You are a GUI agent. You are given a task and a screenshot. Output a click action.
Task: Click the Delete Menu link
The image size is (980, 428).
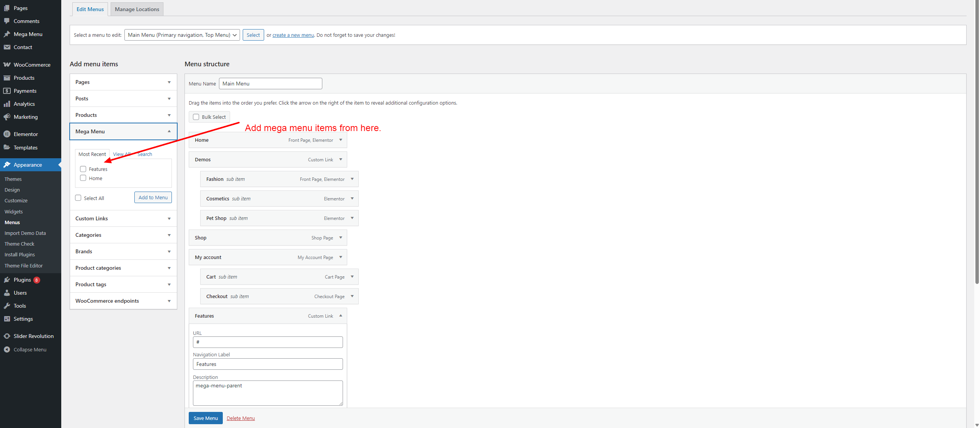240,418
